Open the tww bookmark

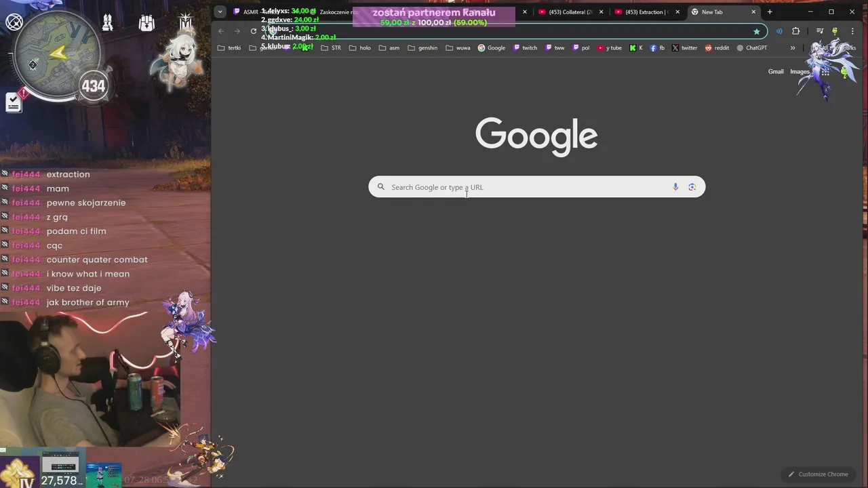tap(555, 48)
